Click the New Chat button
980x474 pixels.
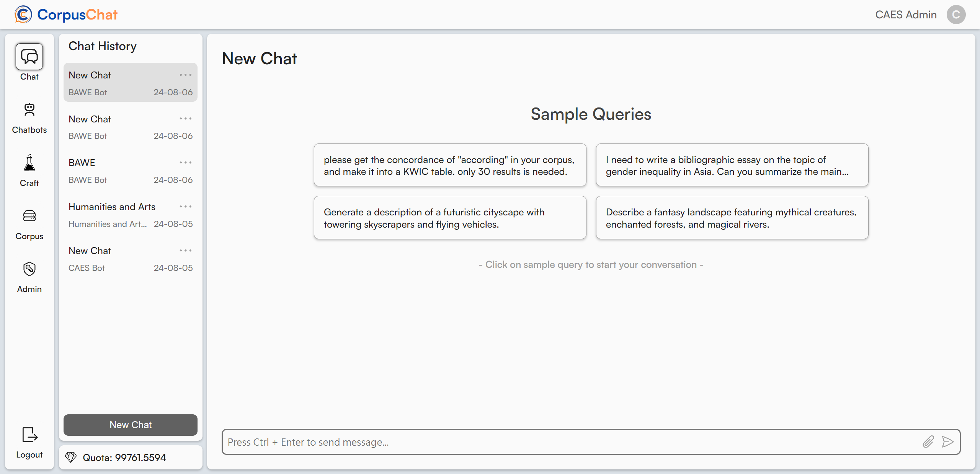click(131, 425)
